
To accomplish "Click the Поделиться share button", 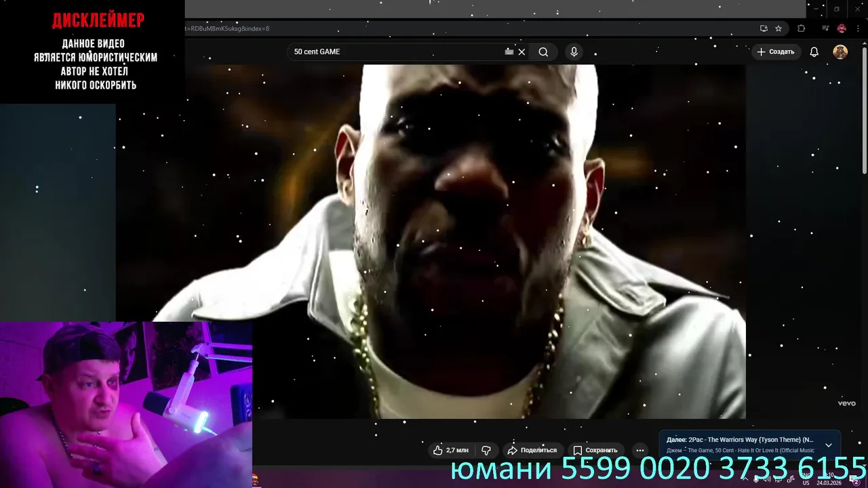I will [532, 450].
